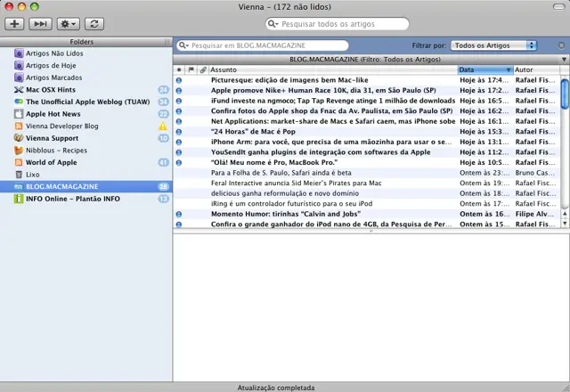Toggle unread dot on Net Applications article

179,121
